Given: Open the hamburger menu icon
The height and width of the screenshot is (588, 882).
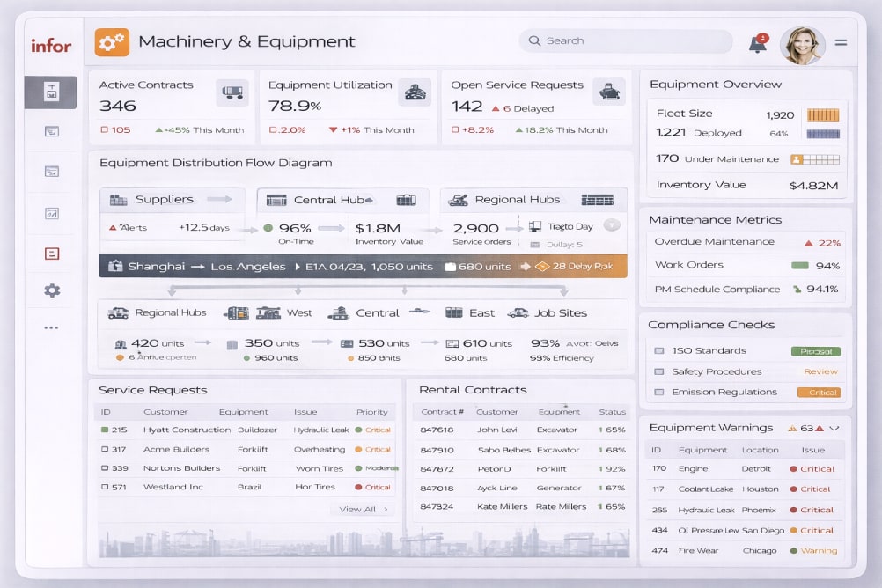Looking at the screenshot, I should click(x=841, y=42).
